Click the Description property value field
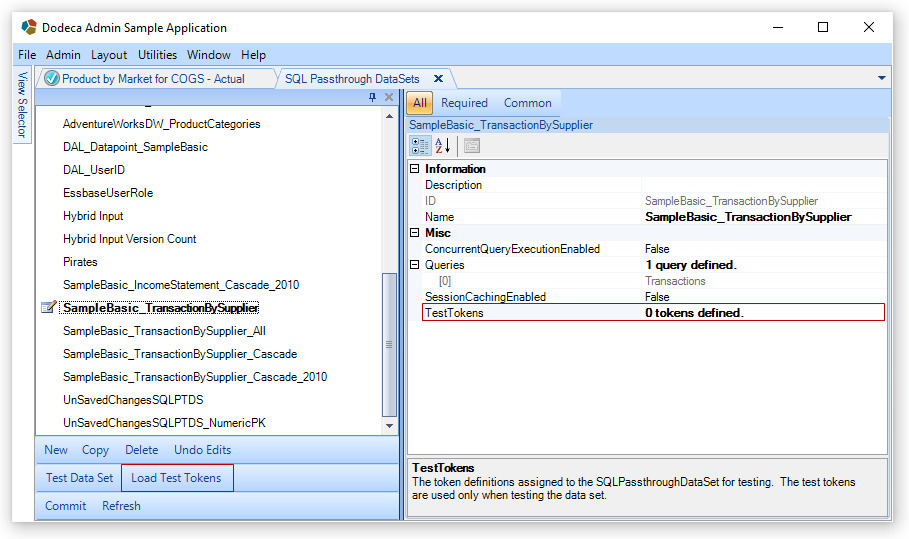The image size is (909, 539). coord(763,185)
